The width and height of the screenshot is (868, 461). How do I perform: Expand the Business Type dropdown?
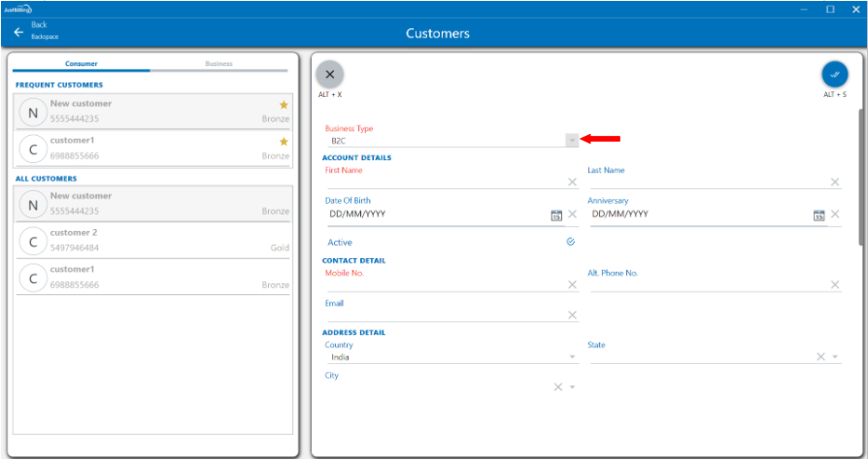[571, 140]
